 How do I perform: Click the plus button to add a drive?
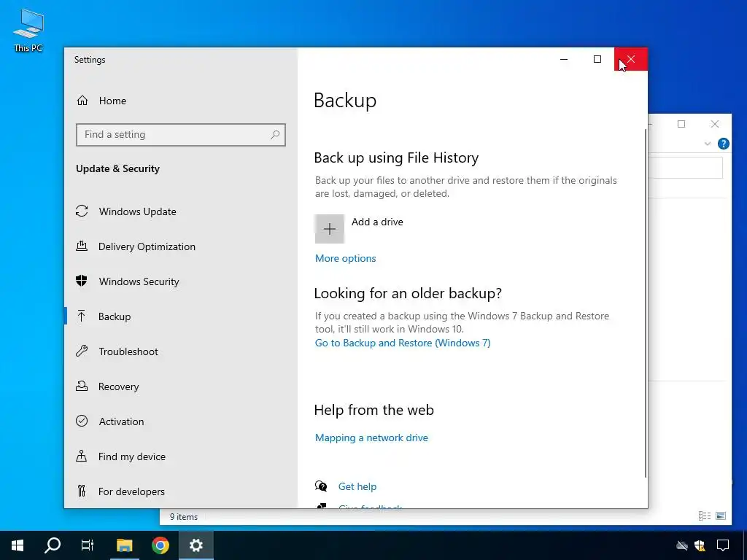click(x=329, y=229)
